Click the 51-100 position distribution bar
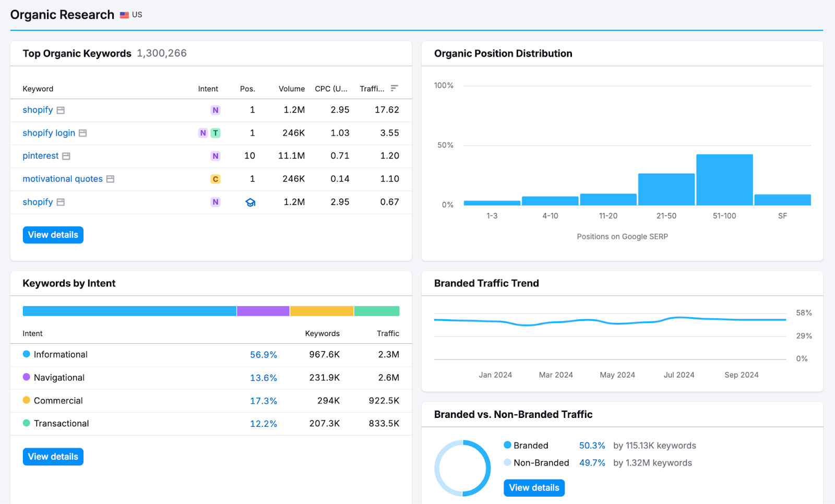The height and width of the screenshot is (504, 835). coord(724,179)
